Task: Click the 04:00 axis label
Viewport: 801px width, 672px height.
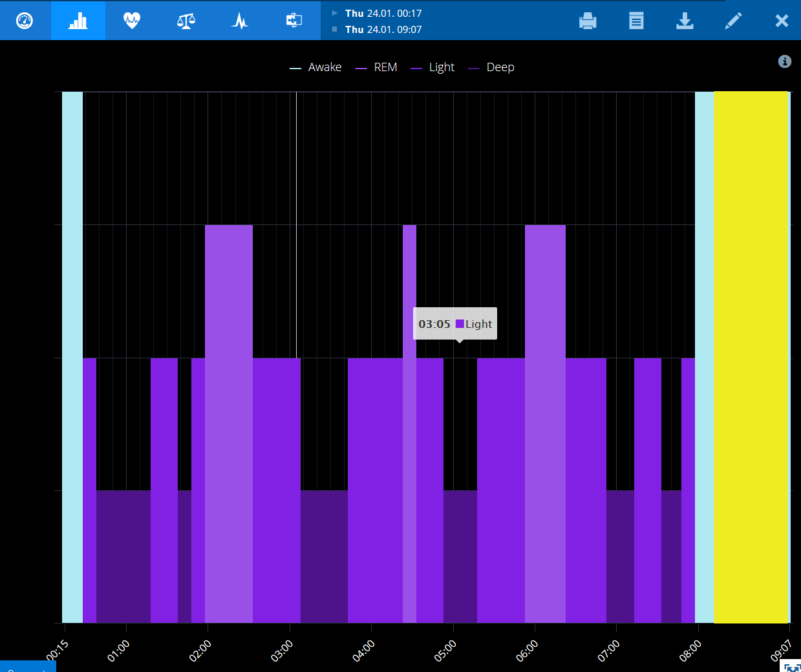Action: [363, 651]
